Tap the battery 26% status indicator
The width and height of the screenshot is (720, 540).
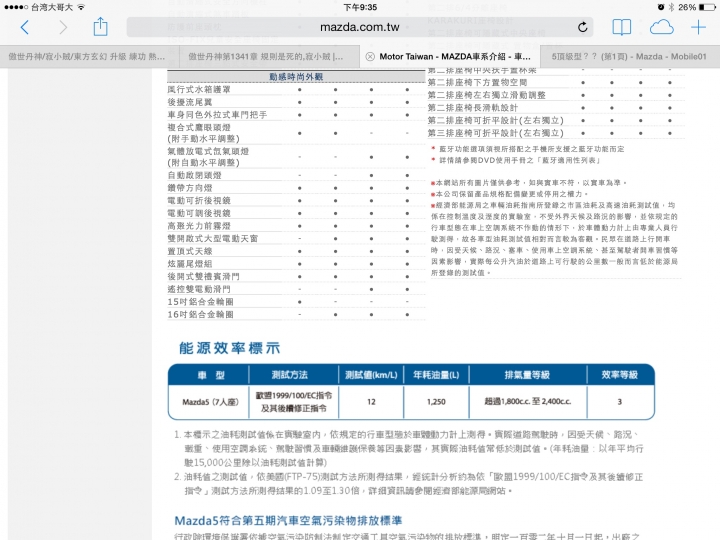click(x=697, y=7)
